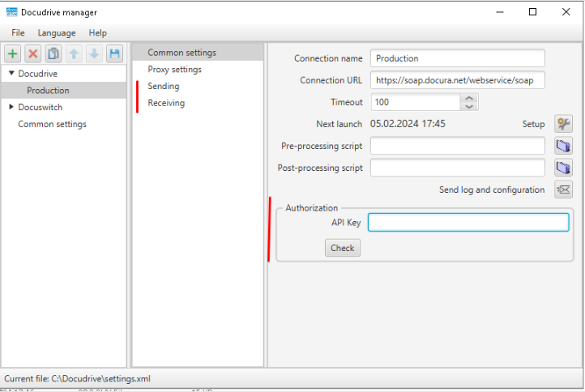Click the send log and configuration envelope icon
Image resolution: width=585 pixels, height=392 pixels.
pyautogui.click(x=563, y=190)
